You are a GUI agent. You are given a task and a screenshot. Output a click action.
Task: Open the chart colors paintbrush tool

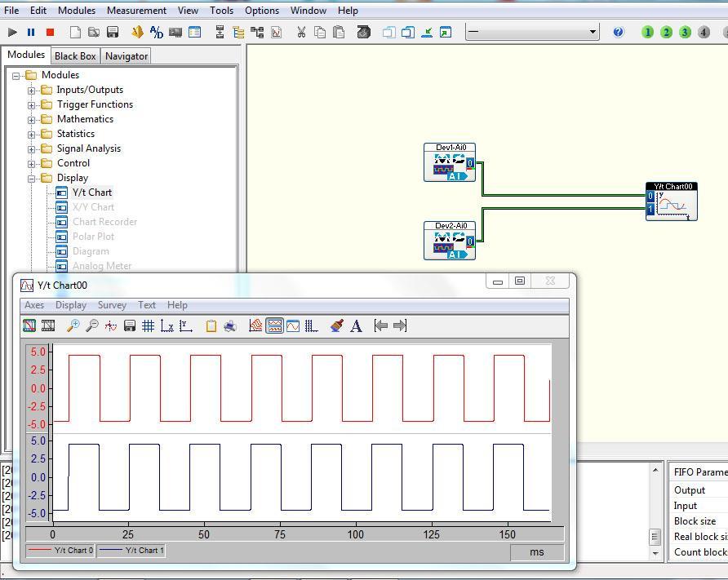click(337, 325)
